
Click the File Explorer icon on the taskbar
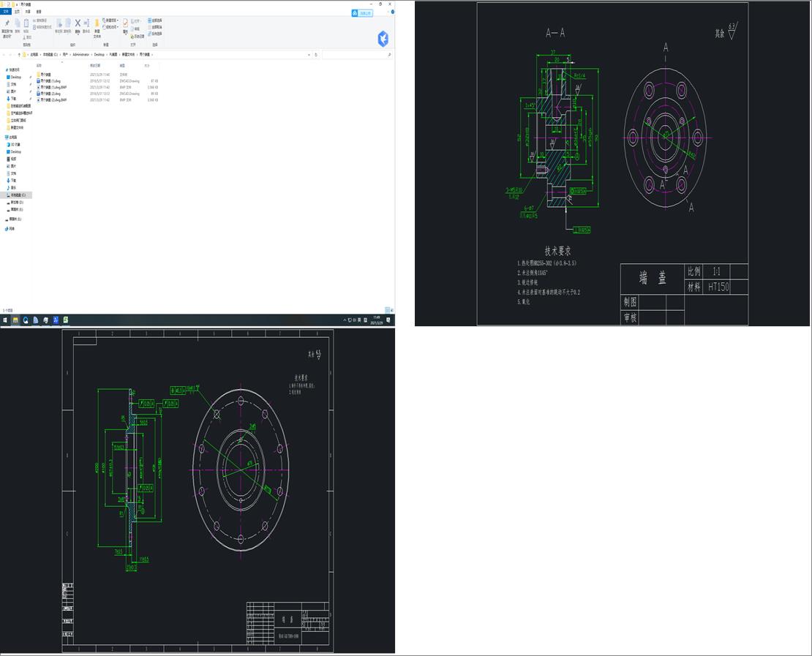[15, 320]
